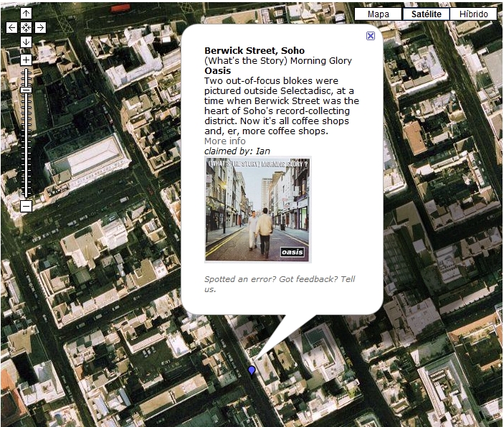504x427 pixels.
Task: Switch to the Híbrido view
Action: (x=473, y=14)
